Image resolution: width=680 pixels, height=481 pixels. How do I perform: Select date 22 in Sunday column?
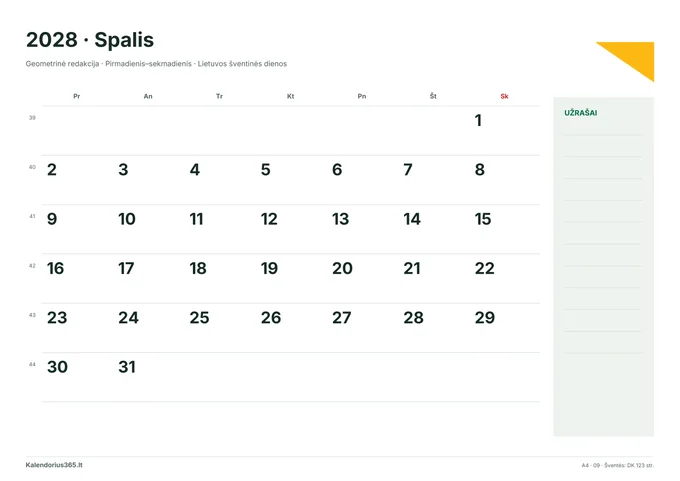(x=484, y=268)
